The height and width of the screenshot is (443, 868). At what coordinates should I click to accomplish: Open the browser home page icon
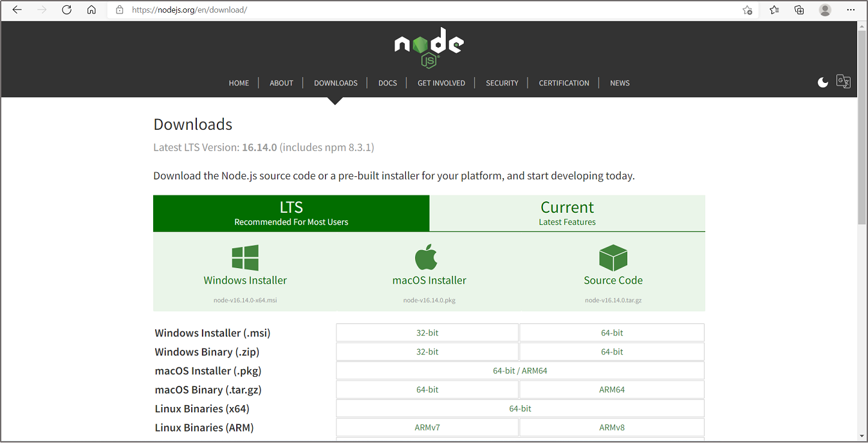click(x=91, y=10)
